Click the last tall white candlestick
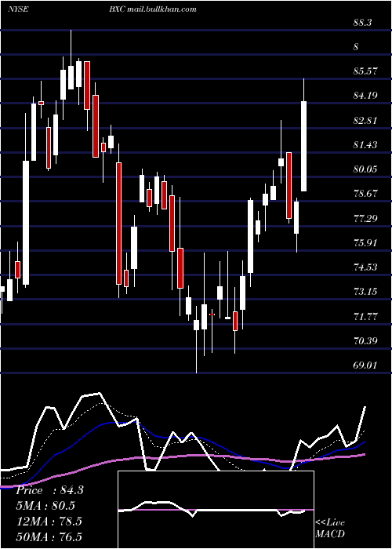 pos(304,146)
